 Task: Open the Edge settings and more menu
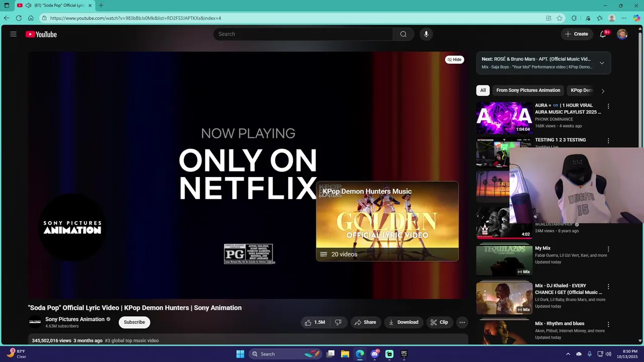[x=624, y=18]
